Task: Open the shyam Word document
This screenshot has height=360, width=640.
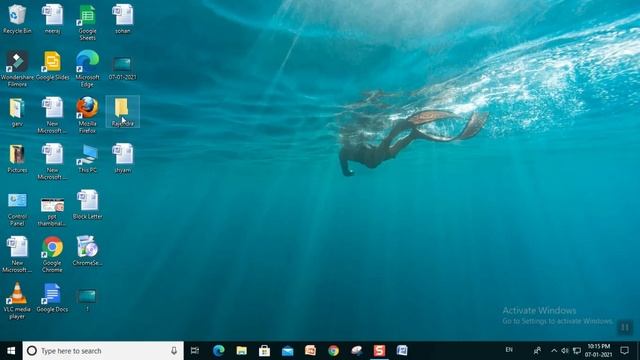Action: [122, 158]
